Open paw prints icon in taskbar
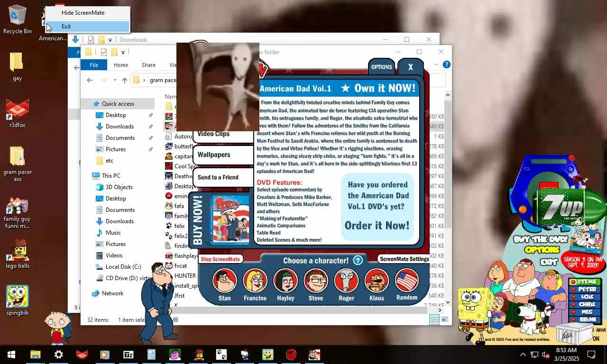This screenshot has width=607, height=364. (x=221, y=355)
